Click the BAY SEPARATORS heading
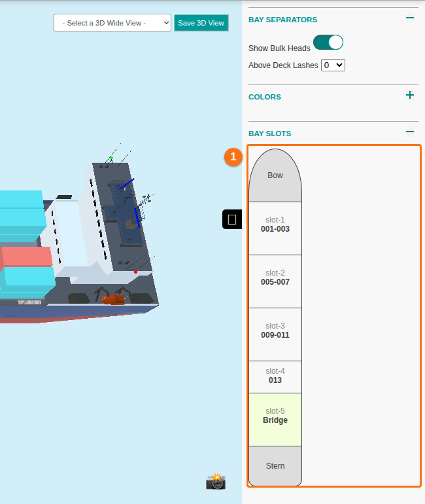Screen dimensions: 425x504 coord(283,20)
